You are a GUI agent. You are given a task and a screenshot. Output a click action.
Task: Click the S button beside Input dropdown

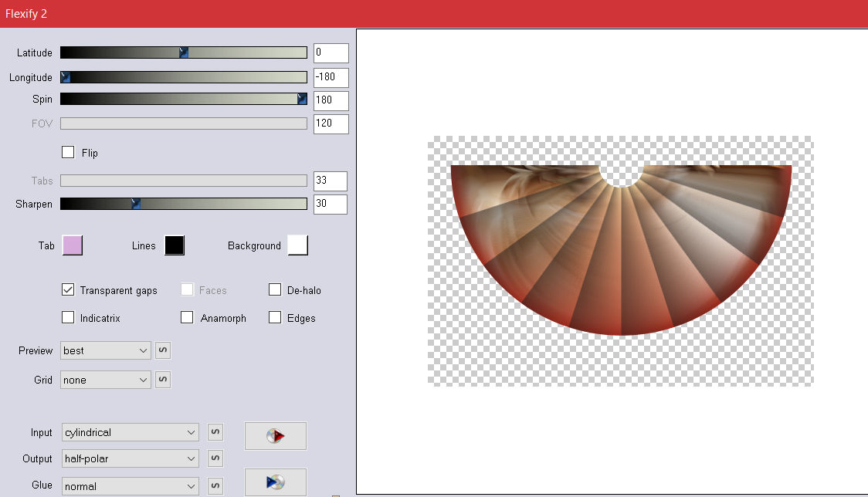coord(215,432)
